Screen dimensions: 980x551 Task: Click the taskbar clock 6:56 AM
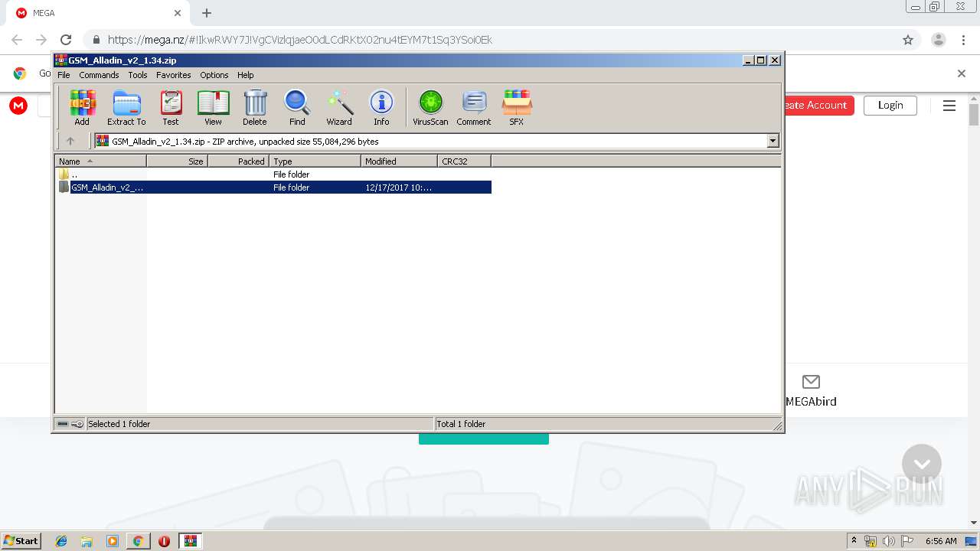[941, 541]
